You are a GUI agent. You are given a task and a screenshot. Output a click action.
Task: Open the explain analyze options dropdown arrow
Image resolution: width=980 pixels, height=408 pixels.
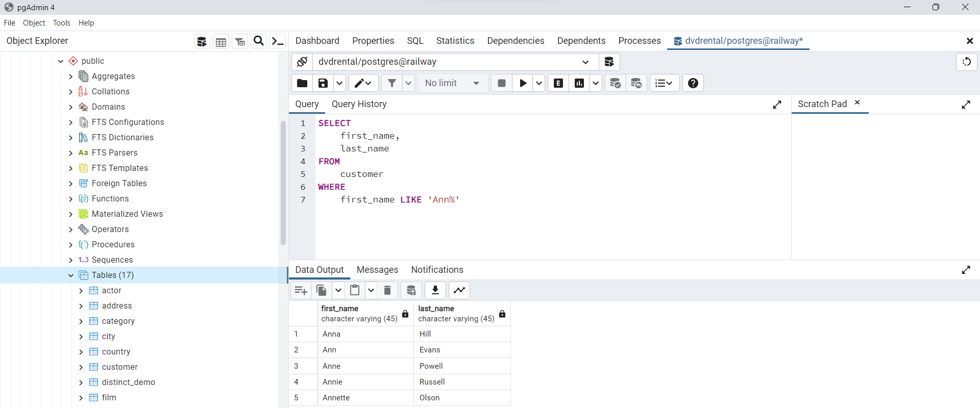pyautogui.click(x=596, y=83)
